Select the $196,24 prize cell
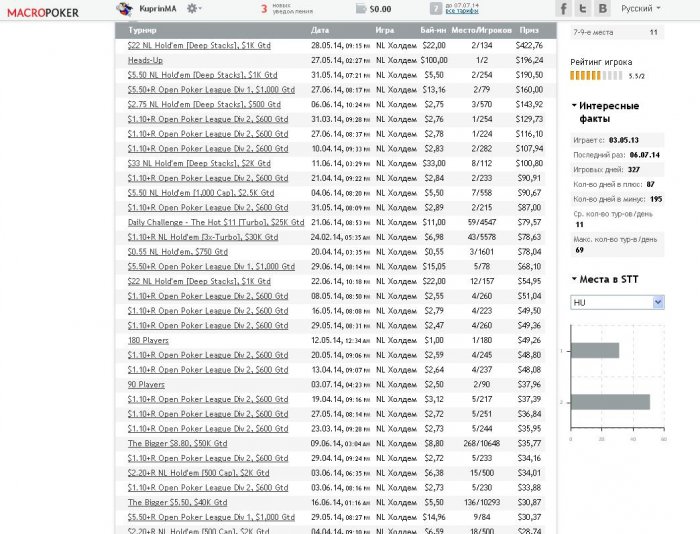 click(x=529, y=60)
